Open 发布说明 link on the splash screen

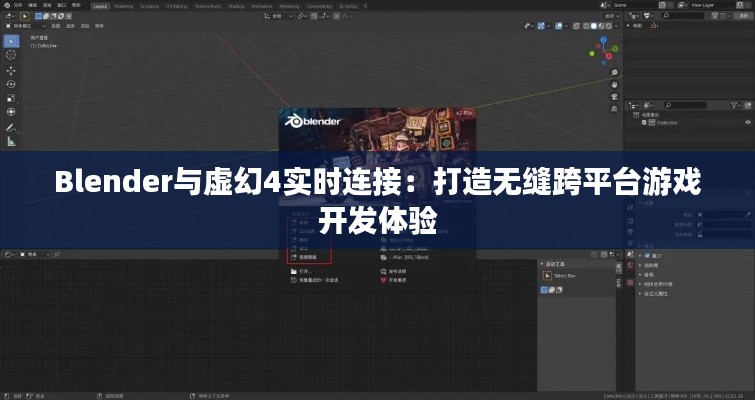(393, 271)
